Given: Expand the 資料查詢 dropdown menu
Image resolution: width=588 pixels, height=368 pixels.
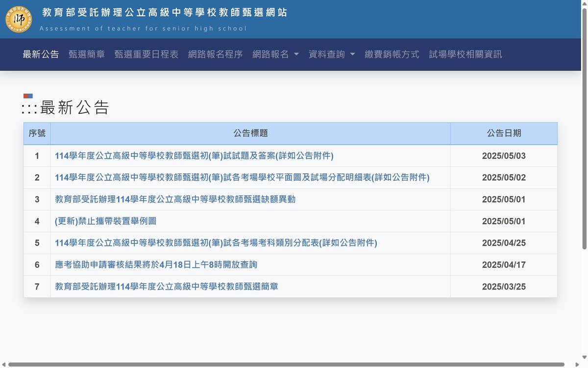Looking at the screenshot, I should point(332,54).
